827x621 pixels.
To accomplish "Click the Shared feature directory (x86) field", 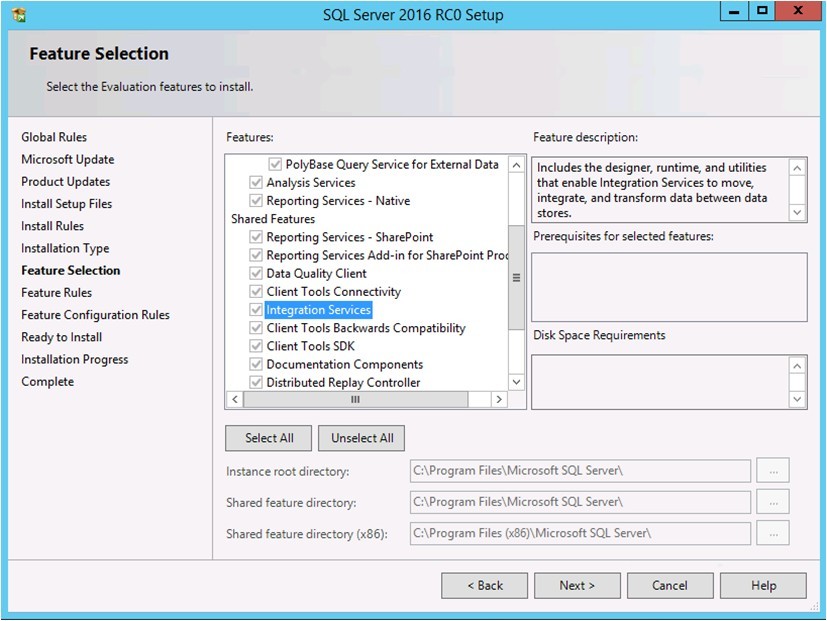I will (580, 533).
